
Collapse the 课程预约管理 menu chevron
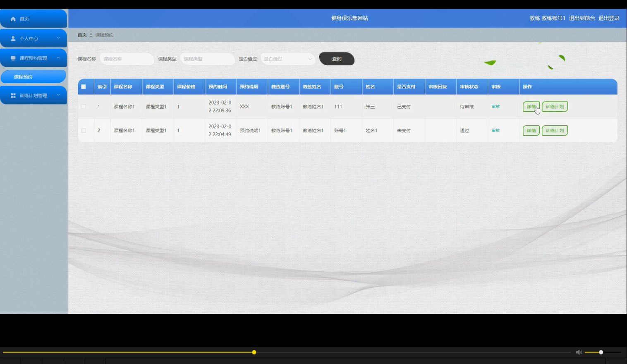point(58,58)
